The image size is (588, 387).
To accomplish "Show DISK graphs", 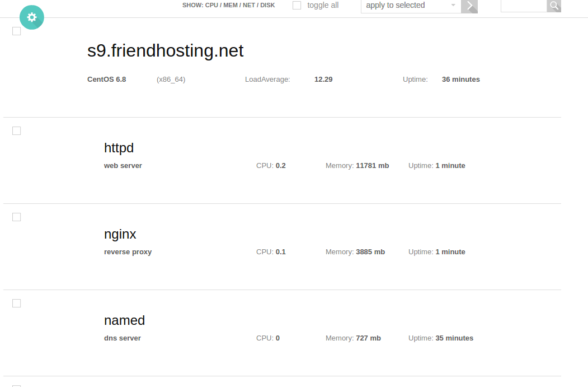I will click(x=267, y=5).
